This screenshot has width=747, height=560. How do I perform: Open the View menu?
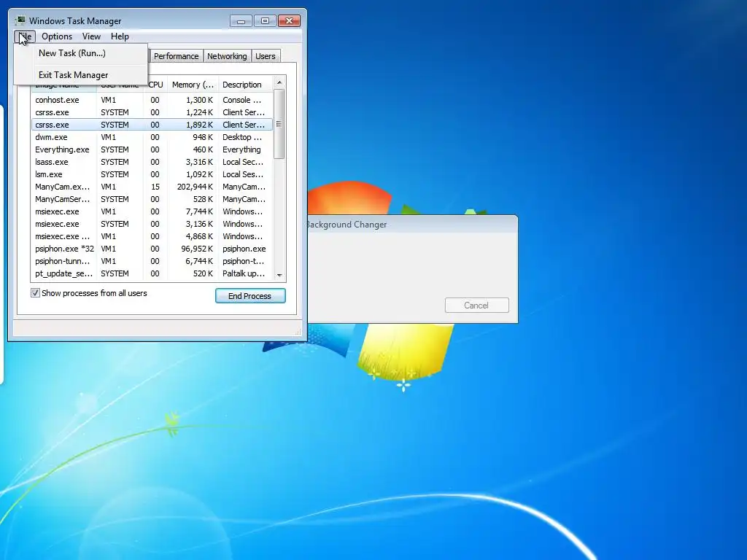pyautogui.click(x=91, y=36)
